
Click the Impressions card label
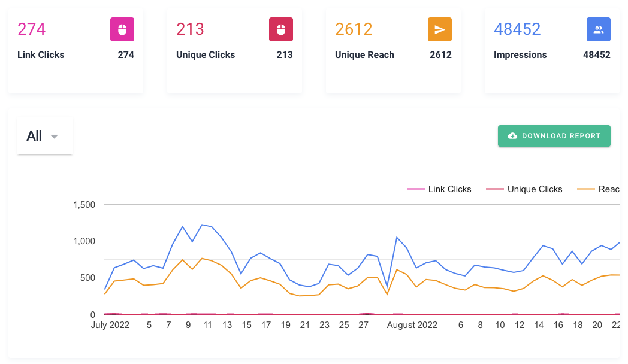click(520, 55)
